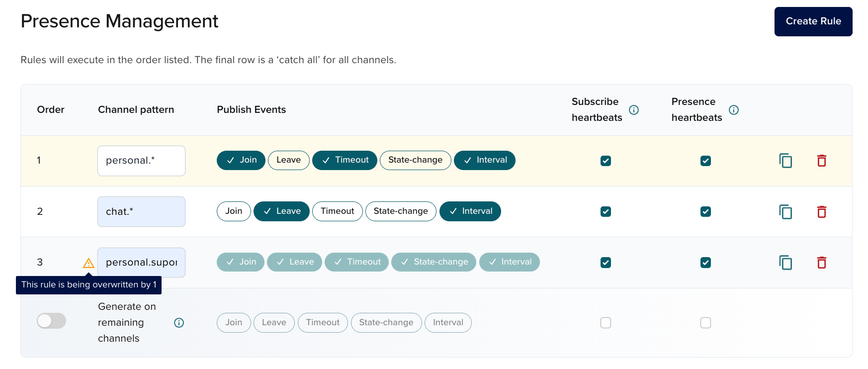Click the copy icon for rule 1
868x369 pixels.
(x=785, y=161)
